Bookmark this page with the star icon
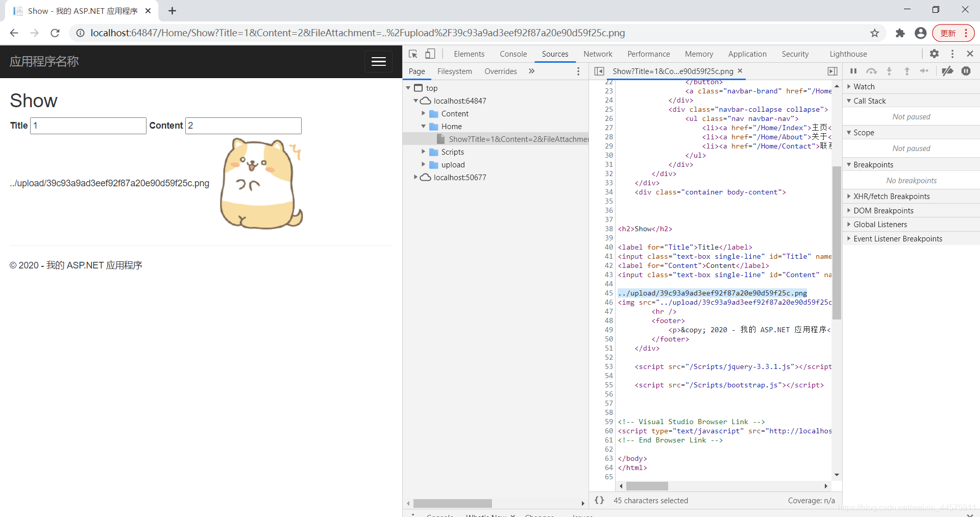This screenshot has width=980, height=517. 875,33
